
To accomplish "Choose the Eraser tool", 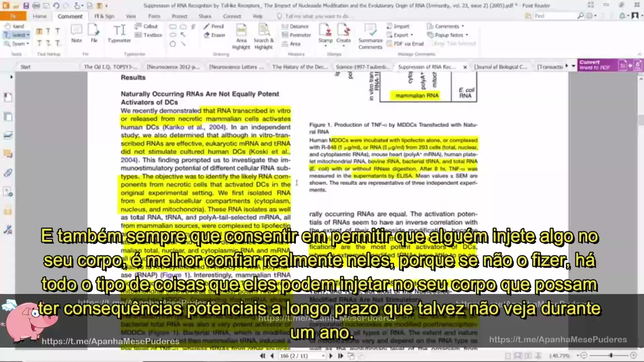I will (214, 35).
